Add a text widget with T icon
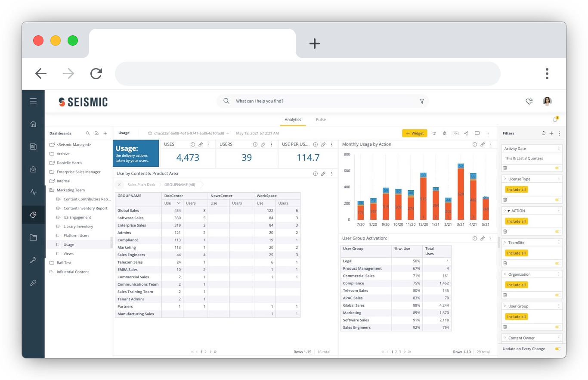 coord(434,134)
